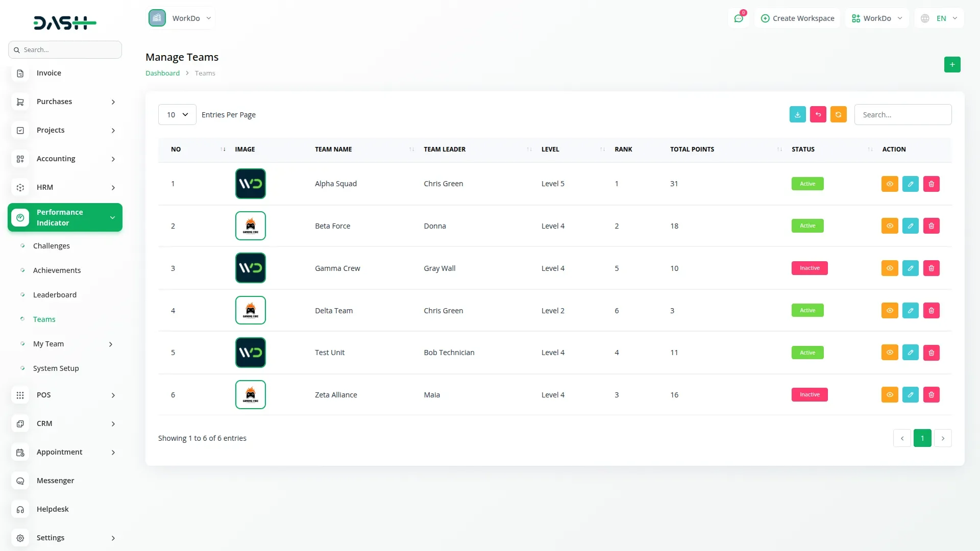This screenshot has width=980, height=551.
Task: Open Leaderboard in the sidebar
Action: (x=55, y=295)
